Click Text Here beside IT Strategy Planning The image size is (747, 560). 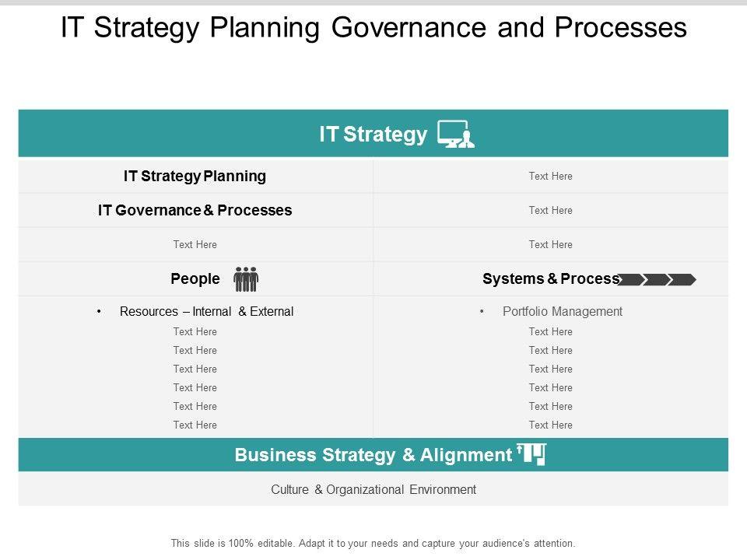pyautogui.click(x=550, y=177)
